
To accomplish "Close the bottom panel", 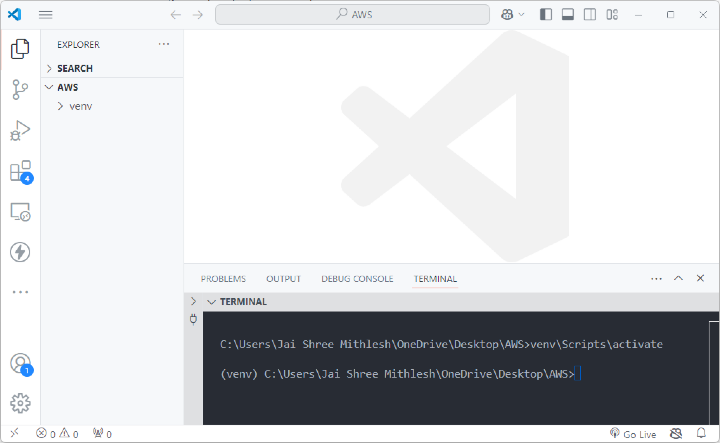I will [x=700, y=278].
